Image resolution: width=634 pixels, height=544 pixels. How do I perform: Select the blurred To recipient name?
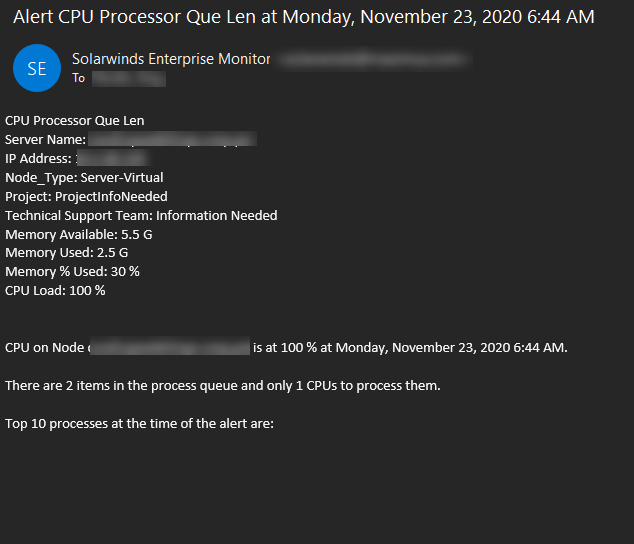(129, 78)
